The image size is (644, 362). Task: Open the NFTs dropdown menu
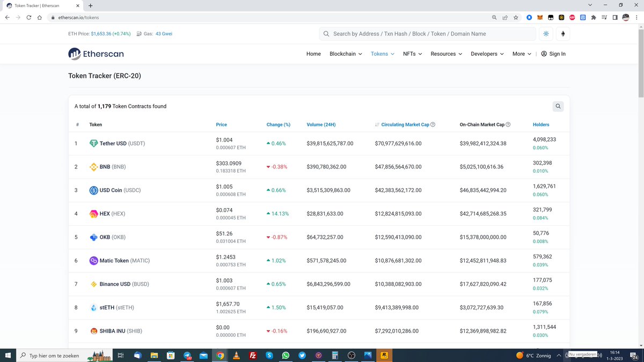tap(412, 54)
